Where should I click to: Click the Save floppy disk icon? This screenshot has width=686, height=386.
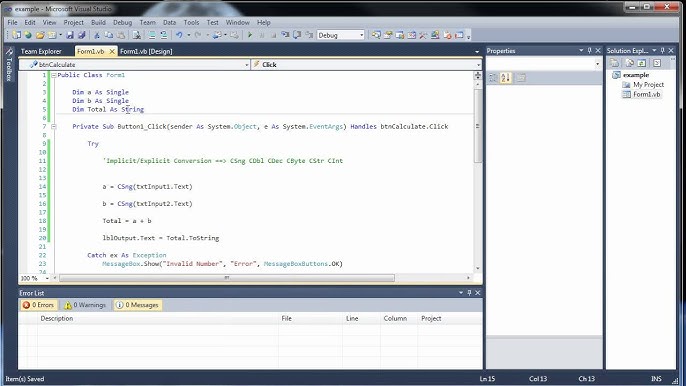tap(70, 35)
